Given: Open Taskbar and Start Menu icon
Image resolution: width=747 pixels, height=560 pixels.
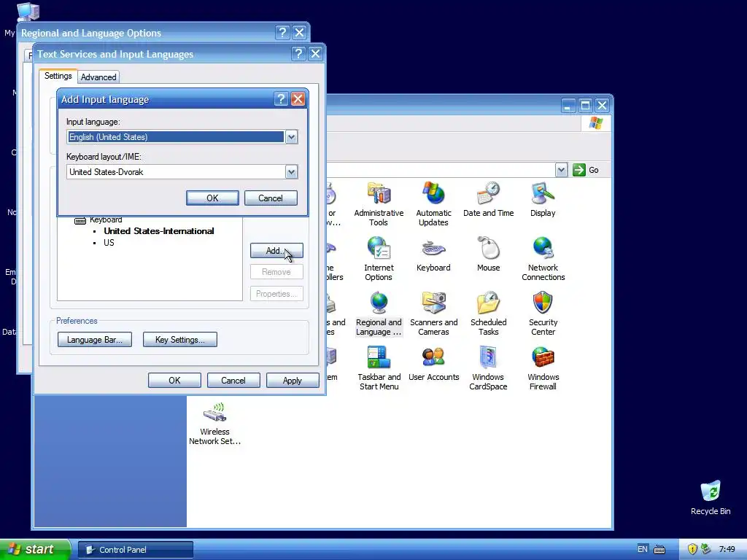Looking at the screenshot, I should (379, 368).
